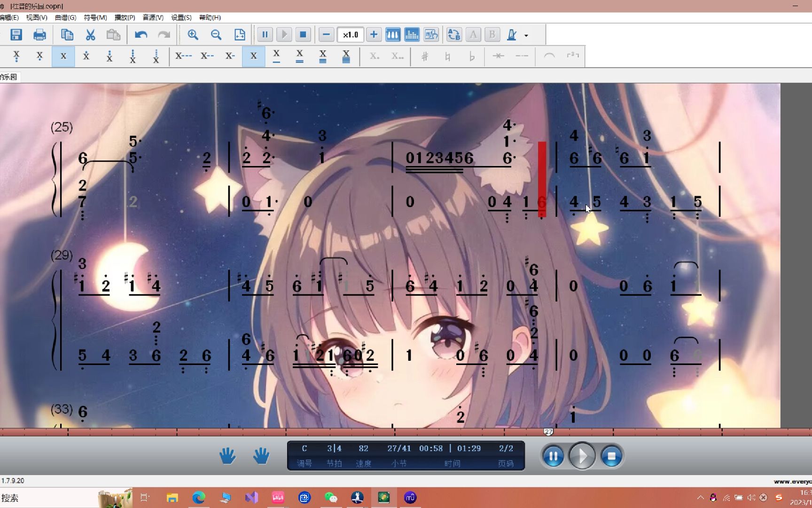Enable A-B loop repeat

pyautogui.click(x=454, y=34)
